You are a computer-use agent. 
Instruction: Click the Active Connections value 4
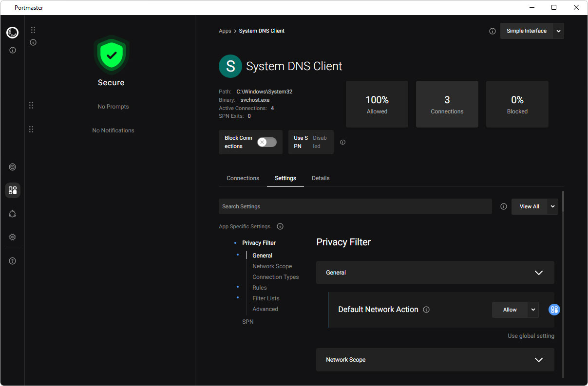[272, 108]
